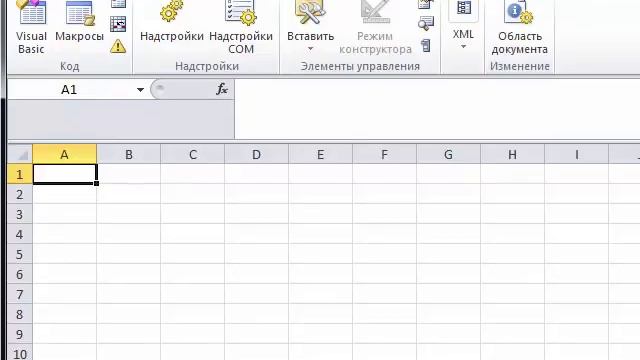Open the Name Box dropdown arrow
The image size is (640, 360).
[140, 90]
